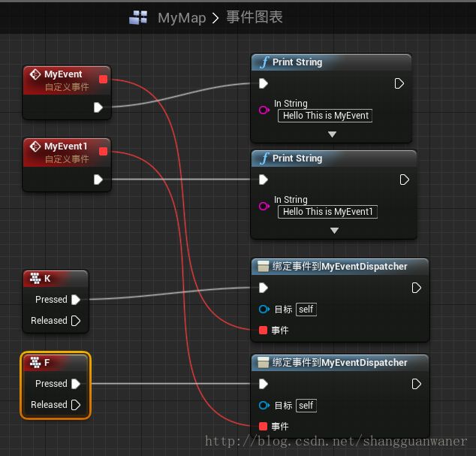Screen dimensions: 476x456
Task: Click red 事件 pin on upper bind node
Action: tap(264, 330)
